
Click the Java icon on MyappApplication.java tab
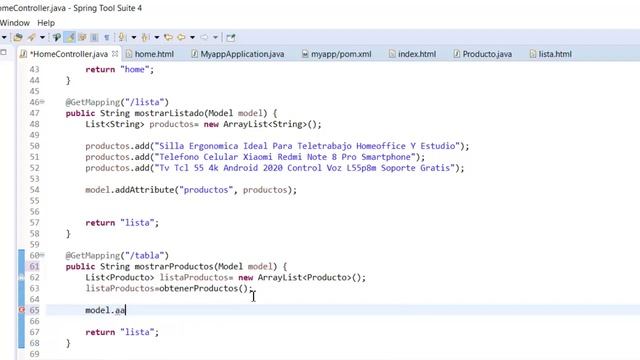point(194,54)
